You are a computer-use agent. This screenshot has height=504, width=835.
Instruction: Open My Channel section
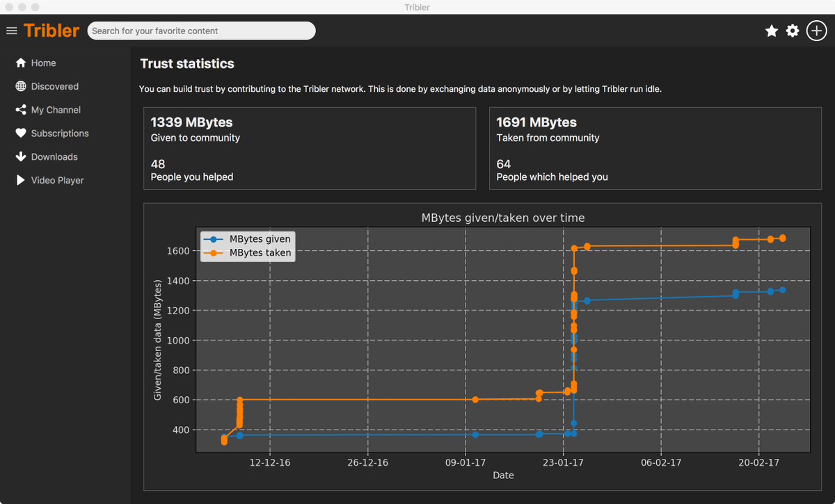click(56, 110)
